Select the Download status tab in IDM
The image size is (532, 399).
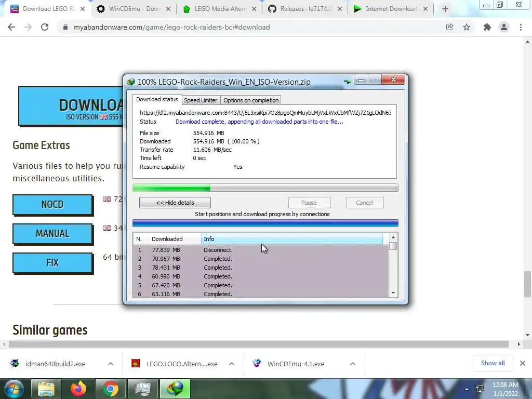tap(157, 99)
